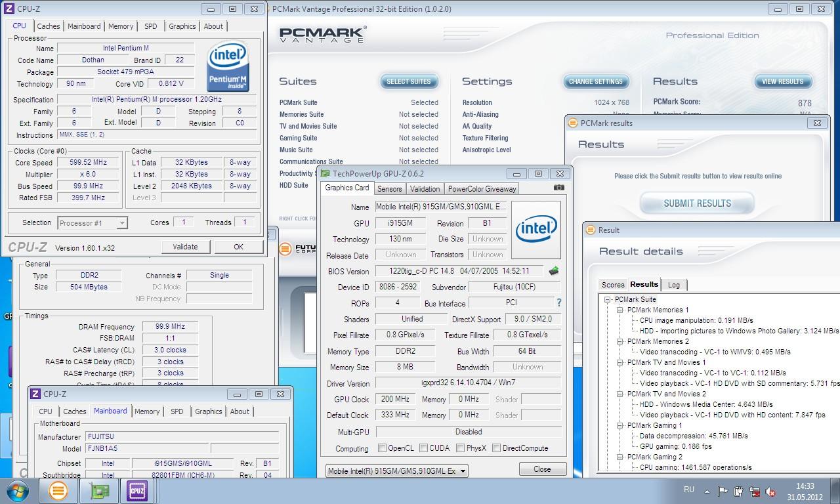The width and height of the screenshot is (840, 504).
Task: Select Gaming Suite in the Suites list
Action: (x=299, y=138)
